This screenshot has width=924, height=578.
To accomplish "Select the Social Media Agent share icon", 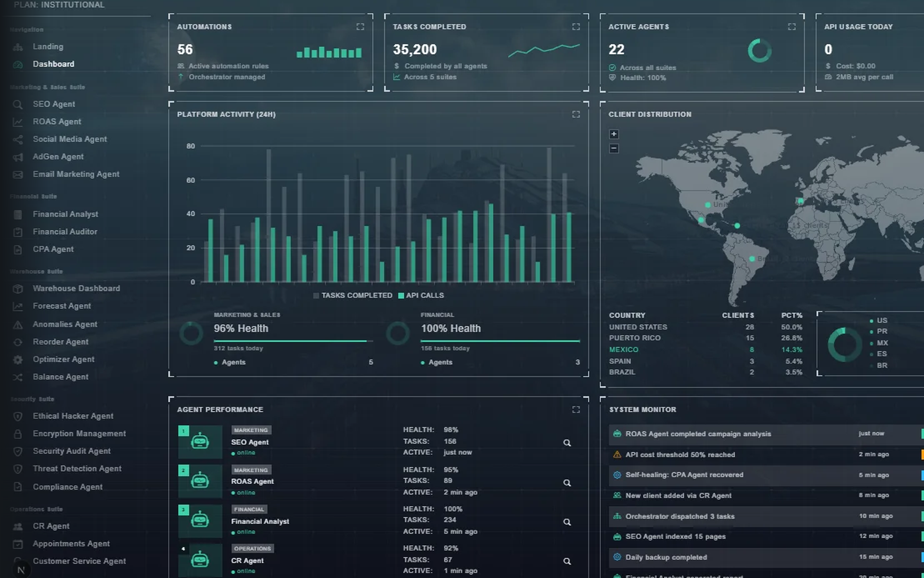I will (x=19, y=139).
